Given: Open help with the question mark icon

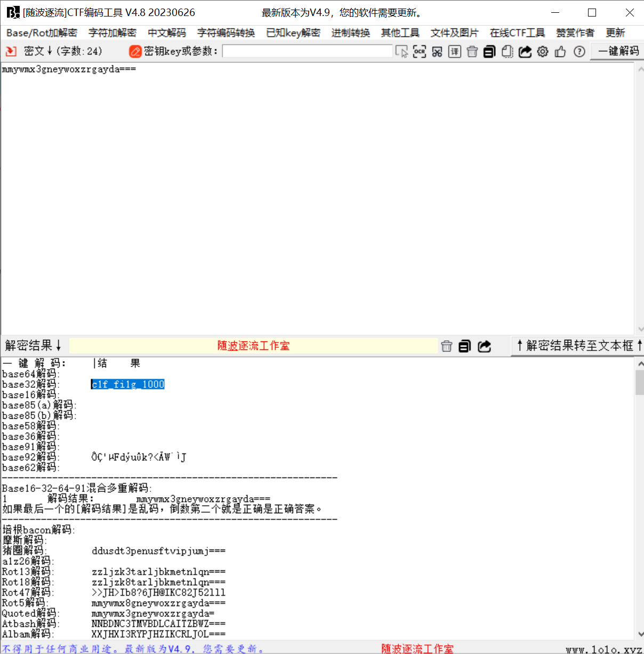Looking at the screenshot, I should click(x=579, y=52).
